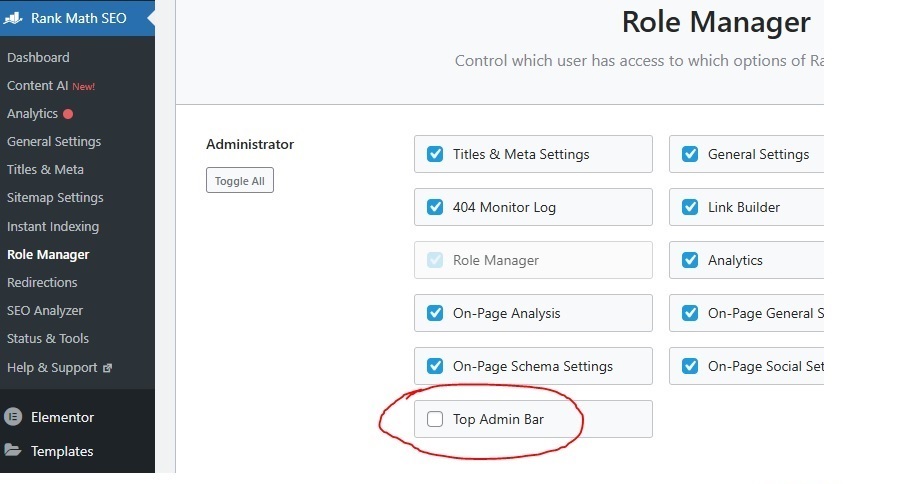The height and width of the screenshot is (484, 906).
Task: Open Sitemap Settings from the sidebar
Action: (55, 198)
